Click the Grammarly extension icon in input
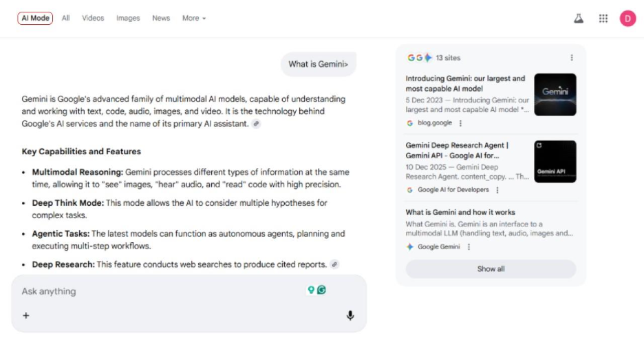Screen dimensions: 644x349 321,290
